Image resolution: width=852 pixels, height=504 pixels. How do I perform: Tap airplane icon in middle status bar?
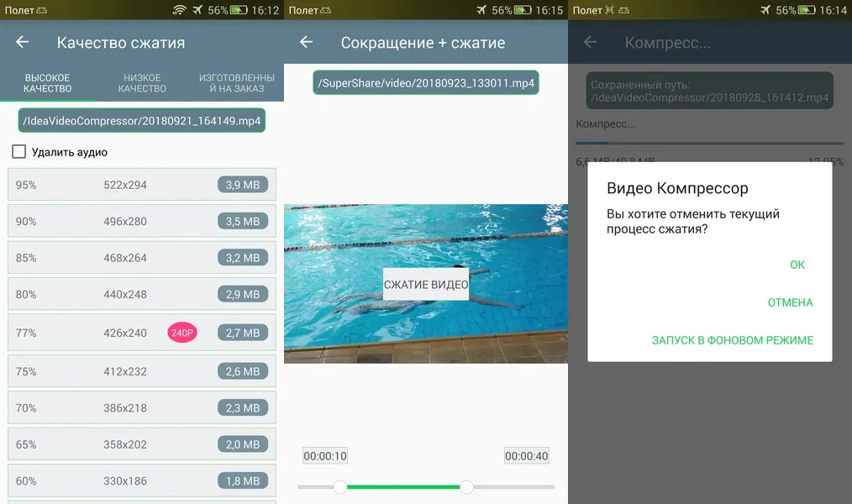[x=481, y=10]
